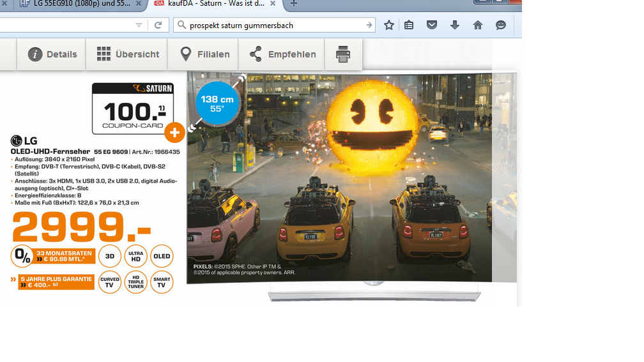Click the 3D feature badge
This screenshot has height=362, width=644.
click(x=110, y=256)
